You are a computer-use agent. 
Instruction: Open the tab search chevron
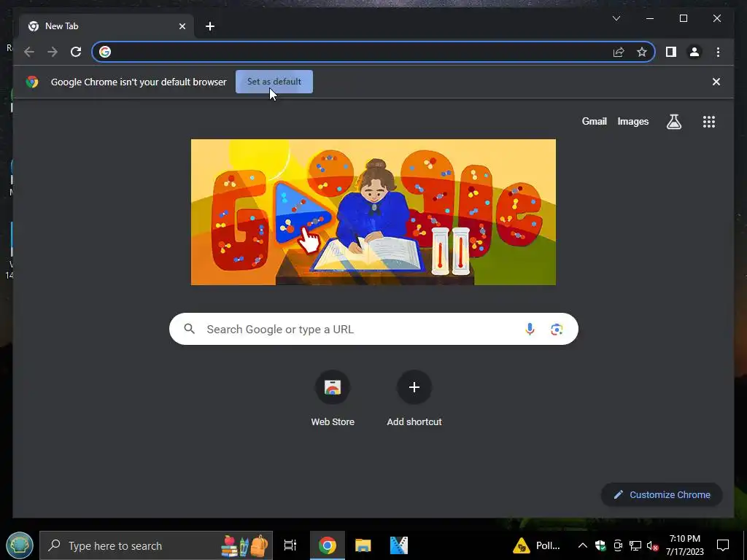[x=616, y=18]
